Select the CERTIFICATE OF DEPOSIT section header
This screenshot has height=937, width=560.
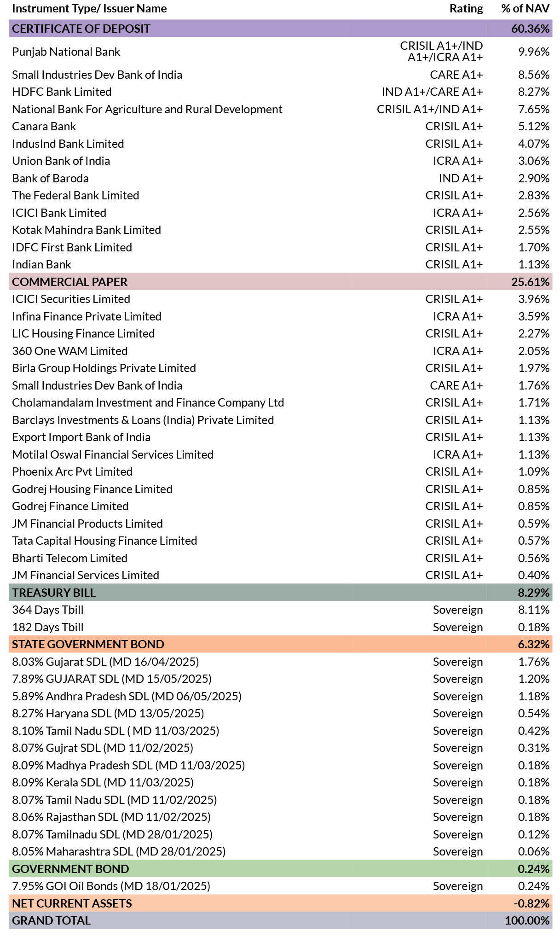coord(280,29)
